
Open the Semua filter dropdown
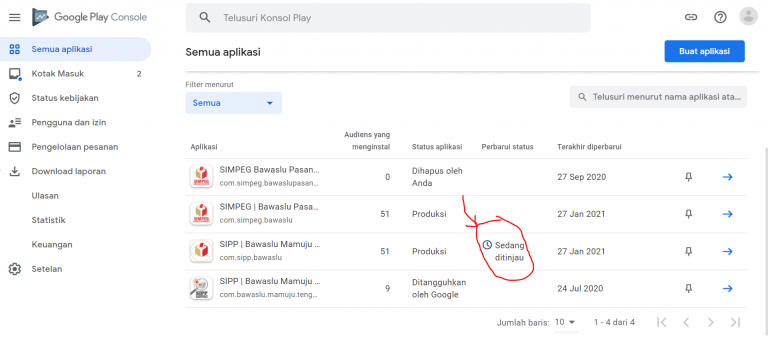[x=234, y=103]
